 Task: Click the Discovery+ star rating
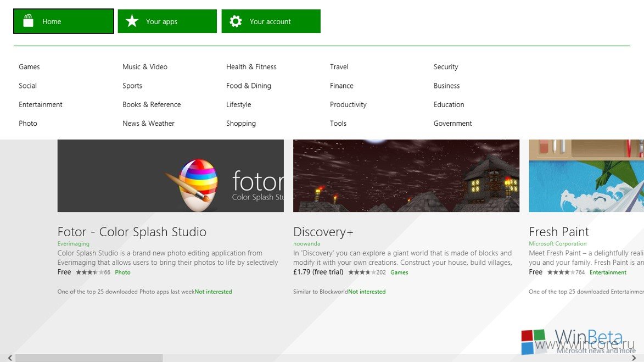click(362, 272)
